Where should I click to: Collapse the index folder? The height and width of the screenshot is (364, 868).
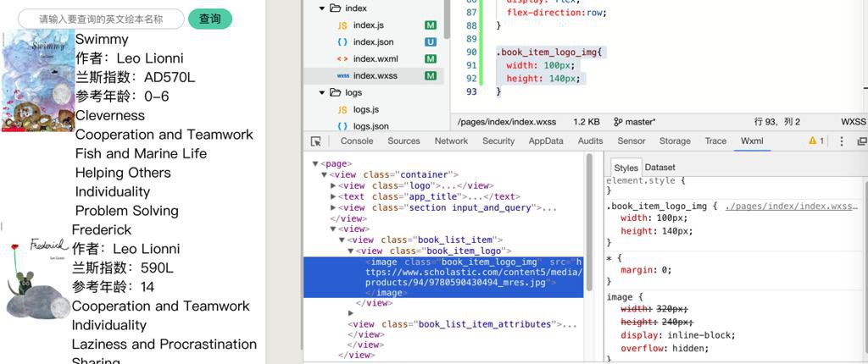321,8
